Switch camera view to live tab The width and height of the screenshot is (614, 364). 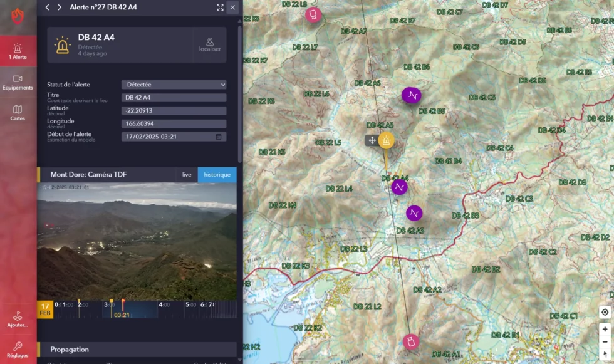point(187,175)
